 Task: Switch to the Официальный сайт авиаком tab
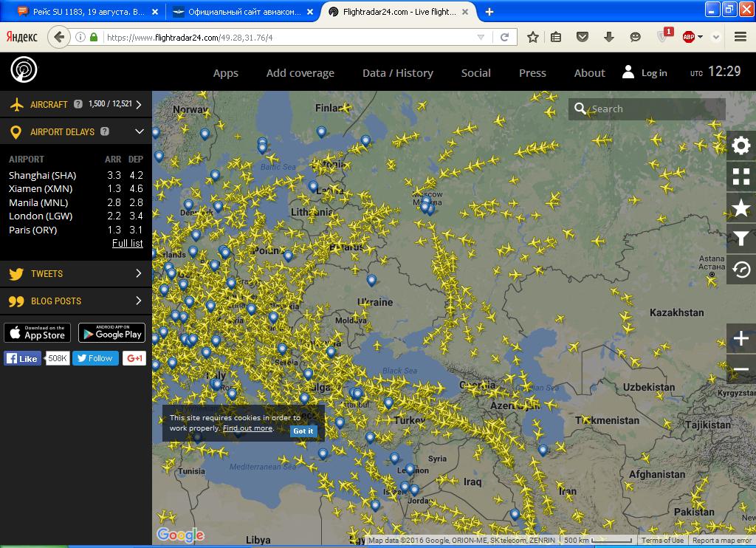tap(243, 12)
